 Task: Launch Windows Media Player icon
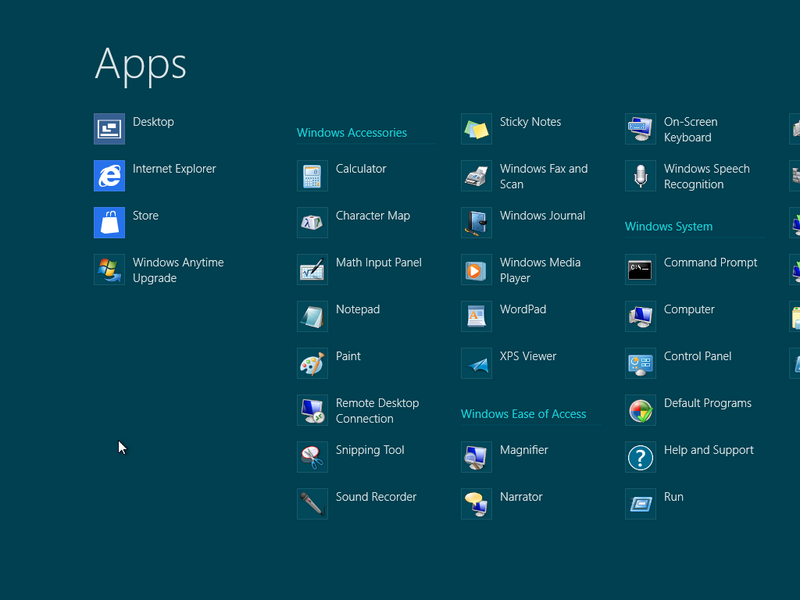point(476,270)
